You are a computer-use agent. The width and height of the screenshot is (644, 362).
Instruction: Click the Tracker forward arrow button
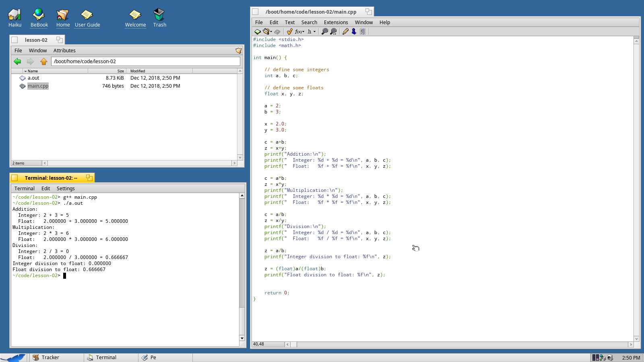click(30, 62)
